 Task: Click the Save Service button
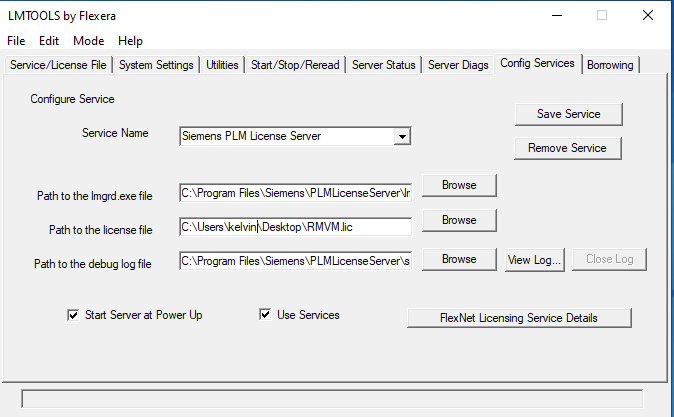click(568, 114)
